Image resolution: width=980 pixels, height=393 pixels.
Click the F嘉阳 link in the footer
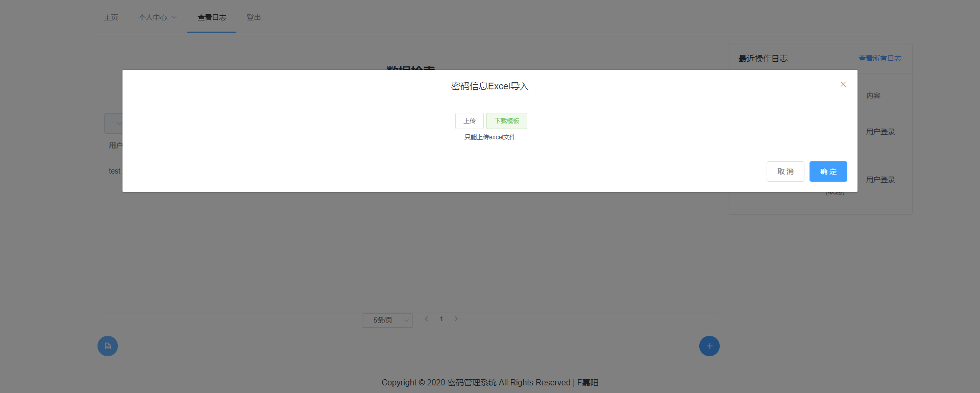tap(587, 382)
